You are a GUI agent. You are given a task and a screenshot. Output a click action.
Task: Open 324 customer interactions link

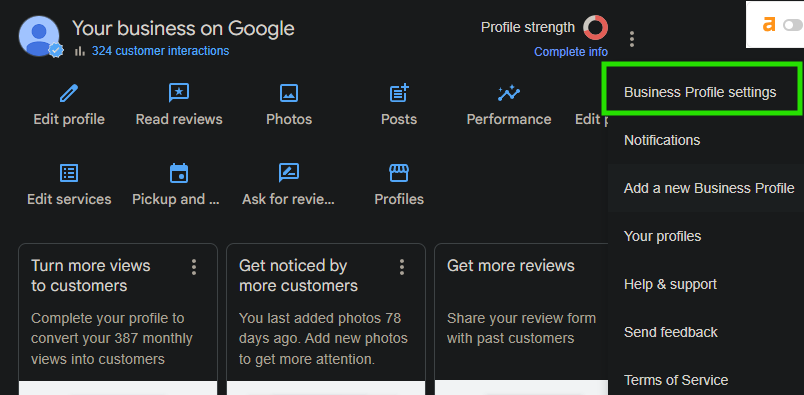pyautogui.click(x=160, y=51)
